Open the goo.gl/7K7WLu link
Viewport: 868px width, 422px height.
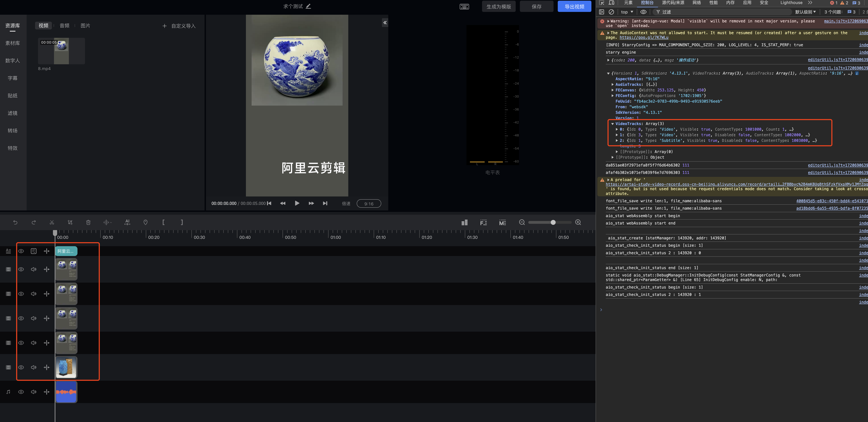click(x=644, y=37)
